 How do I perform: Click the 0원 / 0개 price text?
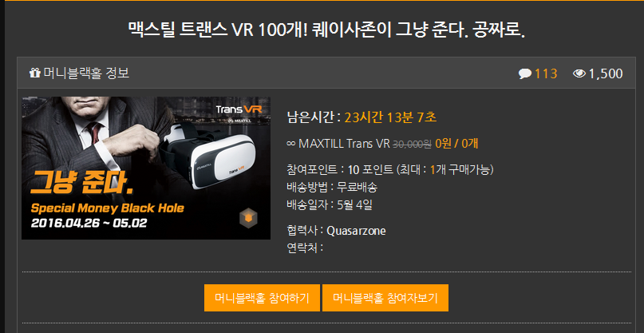456,144
